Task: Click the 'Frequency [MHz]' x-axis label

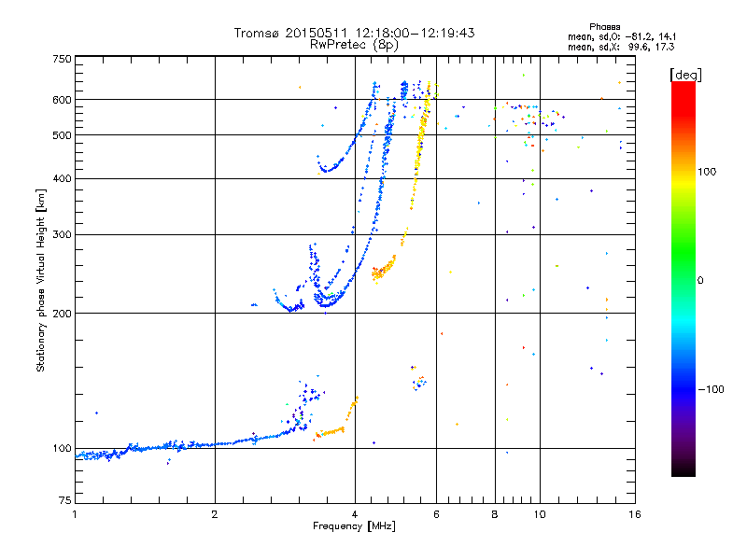Action: (x=354, y=526)
